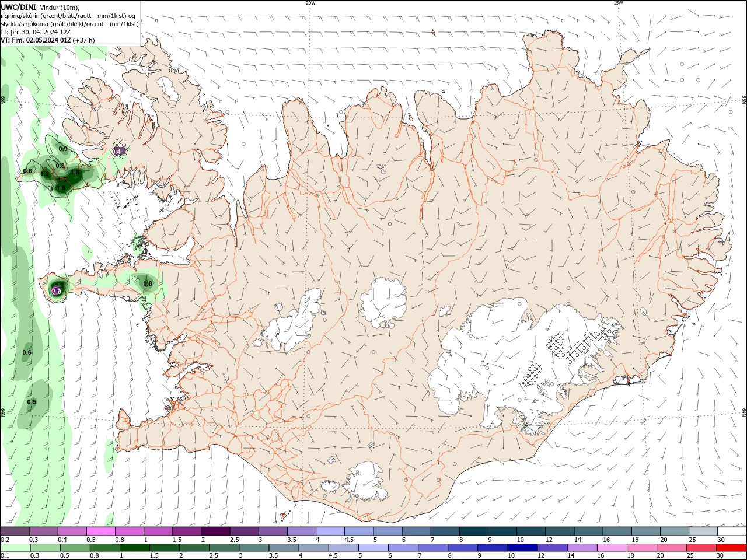The width and height of the screenshot is (747, 560).
Task: Pick the white 30 swatch in upper scale
Action: click(x=732, y=531)
